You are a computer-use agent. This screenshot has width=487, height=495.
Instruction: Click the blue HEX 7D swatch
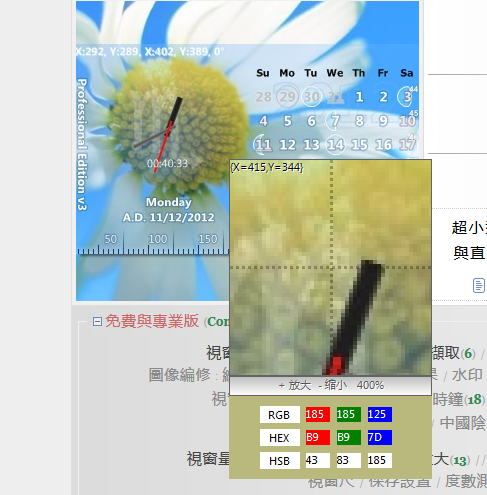(380, 437)
